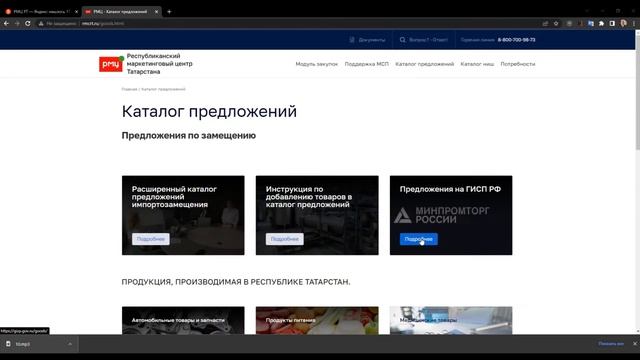Screen dimensions: 640x360
Task: Click the document icon beside Документы
Action: coord(352,40)
